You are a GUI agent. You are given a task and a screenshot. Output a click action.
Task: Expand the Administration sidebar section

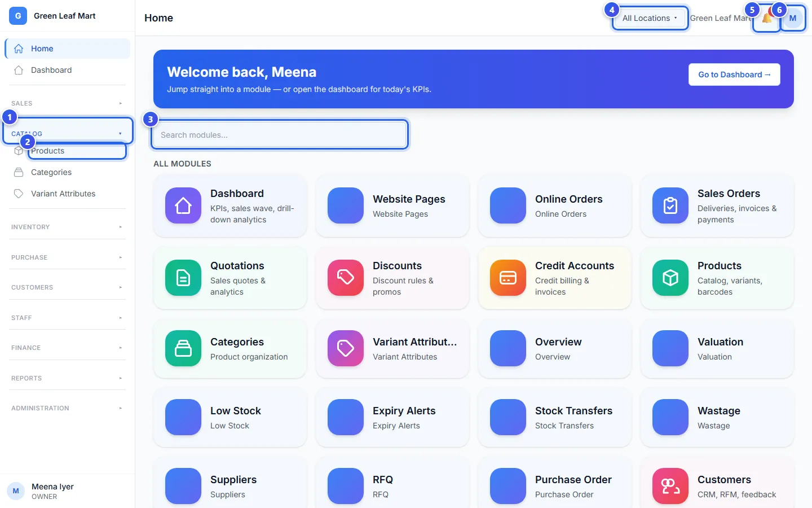67,408
